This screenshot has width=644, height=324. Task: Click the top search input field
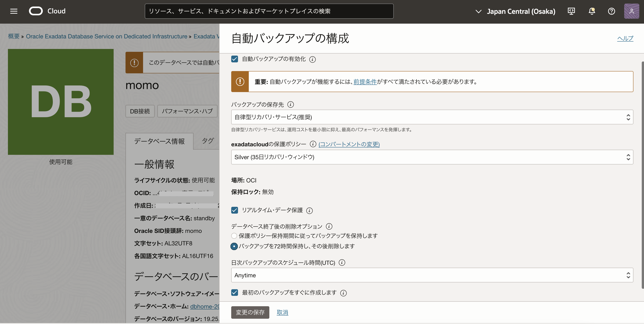[269, 11]
